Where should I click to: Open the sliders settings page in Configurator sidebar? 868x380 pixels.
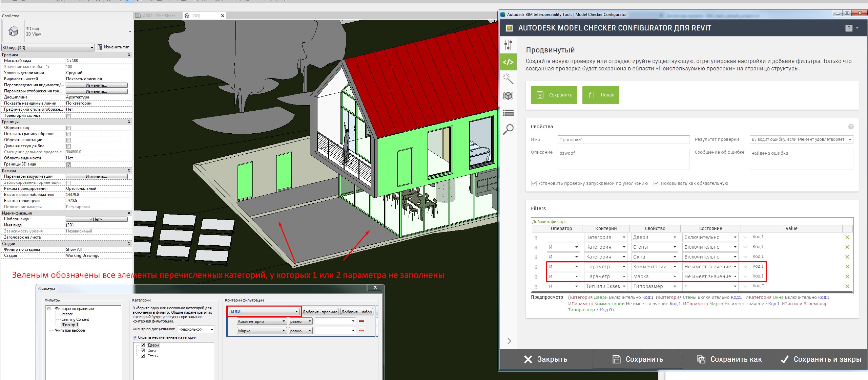pos(508,45)
